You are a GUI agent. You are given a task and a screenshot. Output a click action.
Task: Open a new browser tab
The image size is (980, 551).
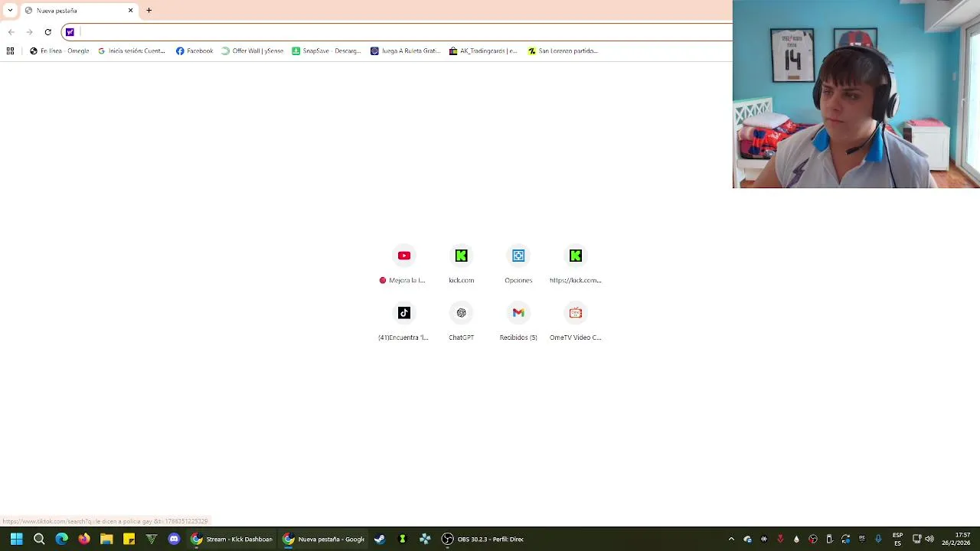coord(149,11)
